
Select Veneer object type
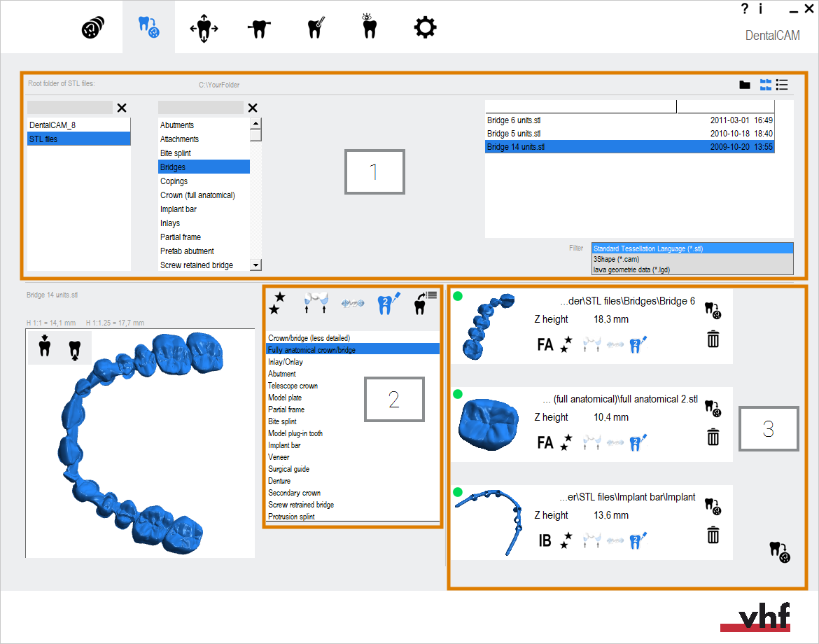coord(353,457)
